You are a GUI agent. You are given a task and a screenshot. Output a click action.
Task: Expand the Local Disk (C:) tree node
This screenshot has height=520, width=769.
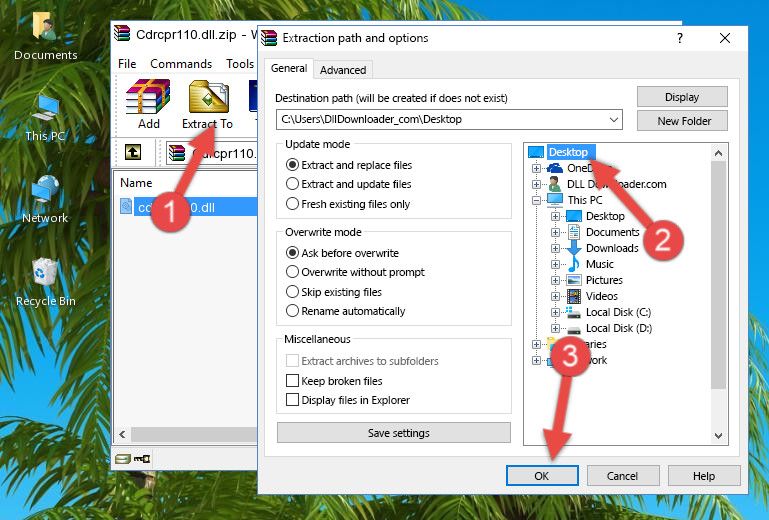[x=555, y=312]
